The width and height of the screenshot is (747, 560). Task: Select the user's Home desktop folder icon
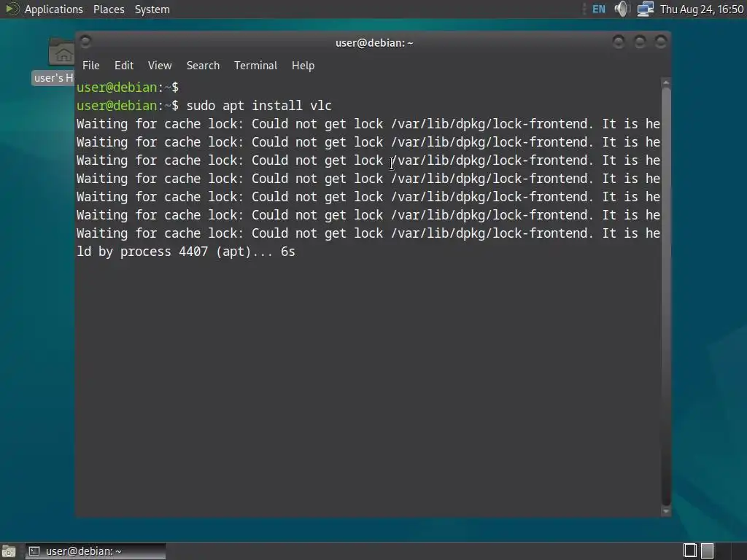62,52
